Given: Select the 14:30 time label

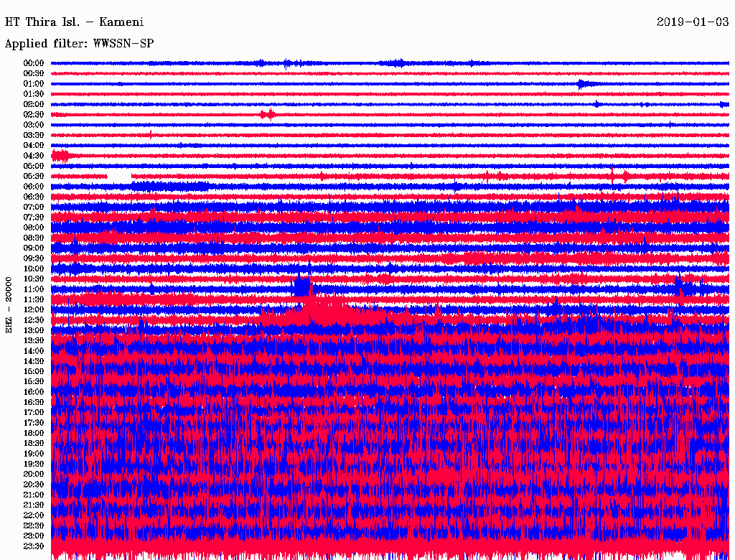Looking at the screenshot, I should click(x=34, y=362).
